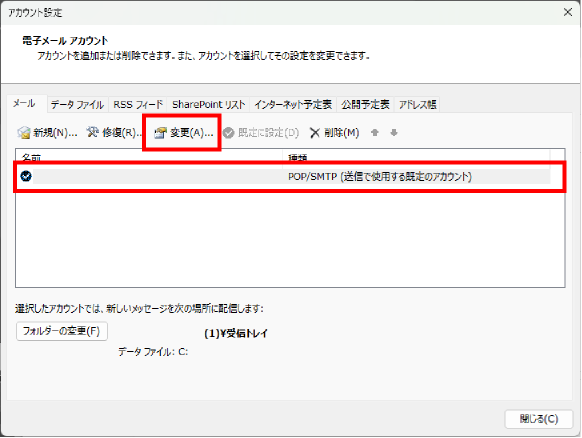The width and height of the screenshot is (582, 438).
Task: Select the POP/SMTP account row
Action: pos(285,176)
